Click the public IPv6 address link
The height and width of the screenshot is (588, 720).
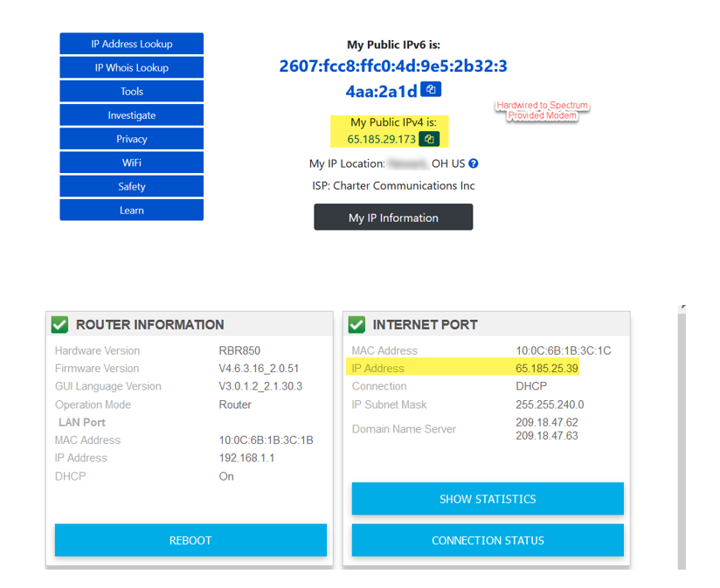(392, 66)
